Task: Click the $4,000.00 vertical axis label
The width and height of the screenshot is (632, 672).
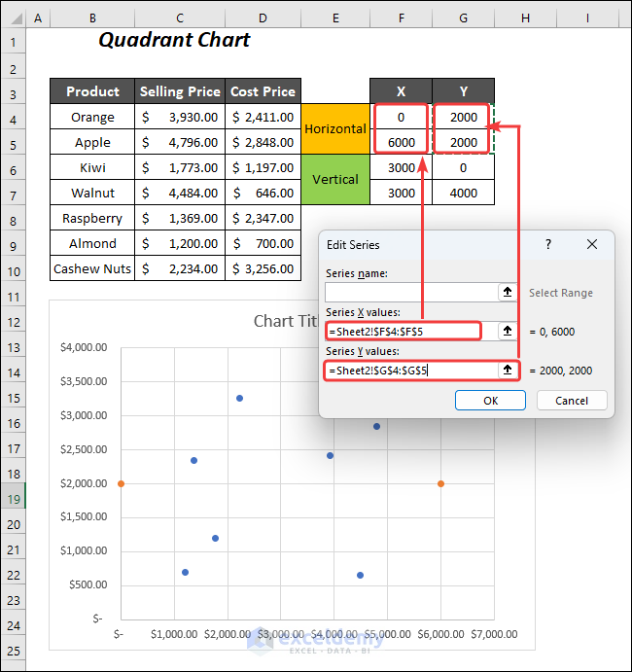Action: (x=84, y=347)
